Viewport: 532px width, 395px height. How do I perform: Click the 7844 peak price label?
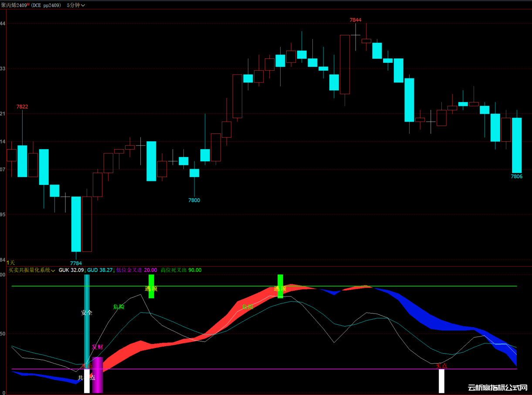pos(356,20)
